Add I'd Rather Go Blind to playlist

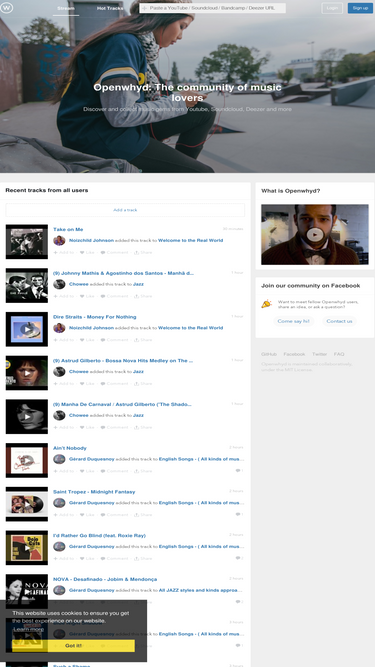(x=64, y=559)
